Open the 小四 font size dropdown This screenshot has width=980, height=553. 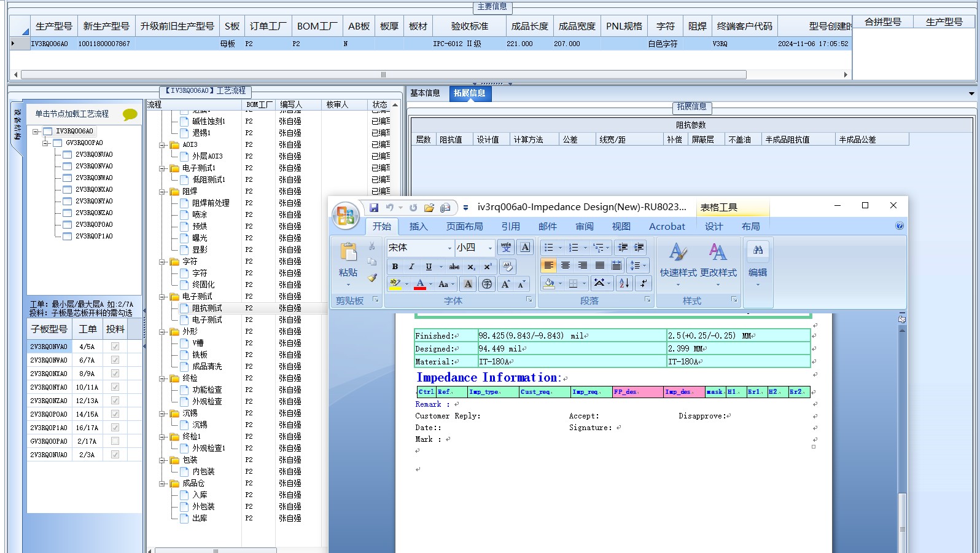(x=490, y=248)
